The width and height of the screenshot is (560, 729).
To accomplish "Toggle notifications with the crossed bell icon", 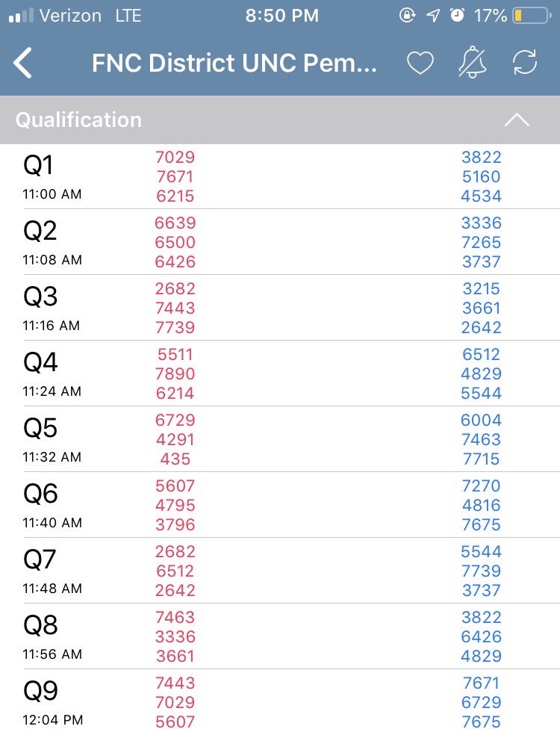I will (x=473, y=62).
